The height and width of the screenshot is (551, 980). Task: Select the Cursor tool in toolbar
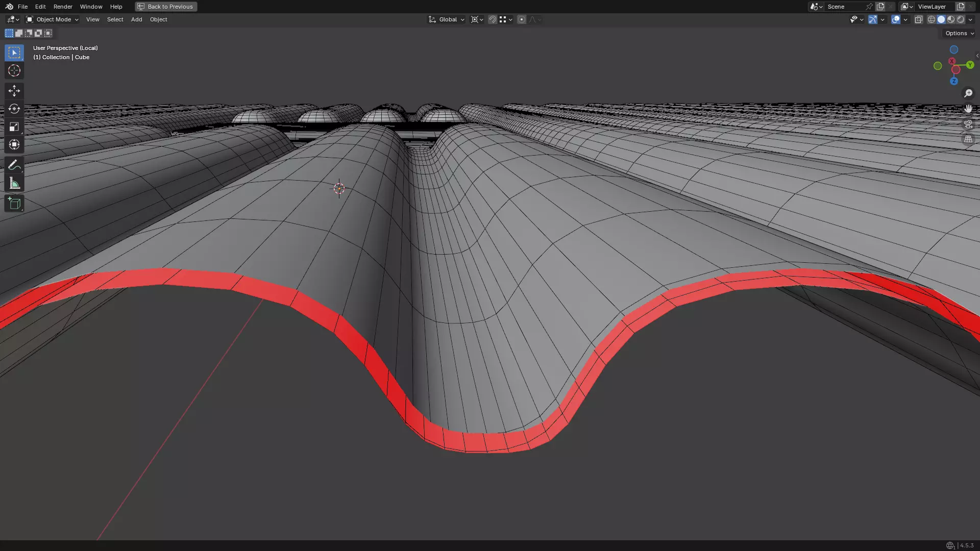[x=14, y=70]
